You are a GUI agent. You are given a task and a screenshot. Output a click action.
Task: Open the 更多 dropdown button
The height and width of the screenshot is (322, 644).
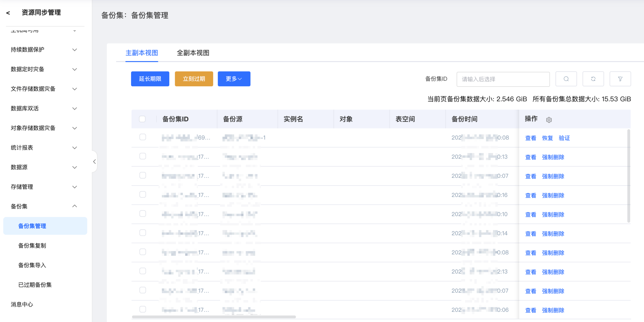pyautogui.click(x=233, y=79)
